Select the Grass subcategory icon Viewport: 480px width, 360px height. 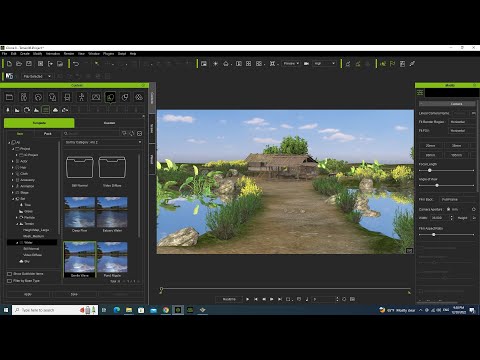click(x=17, y=110)
